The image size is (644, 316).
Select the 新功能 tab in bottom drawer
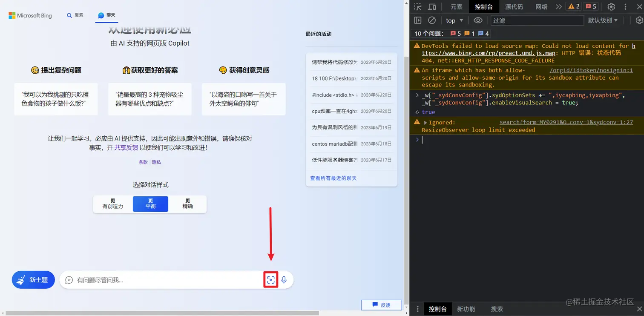[466, 309]
